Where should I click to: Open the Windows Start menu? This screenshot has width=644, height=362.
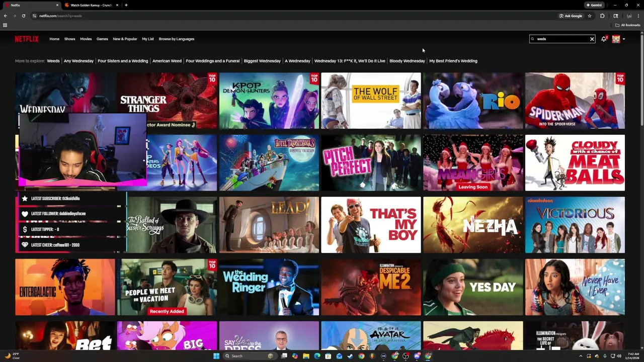(216, 356)
